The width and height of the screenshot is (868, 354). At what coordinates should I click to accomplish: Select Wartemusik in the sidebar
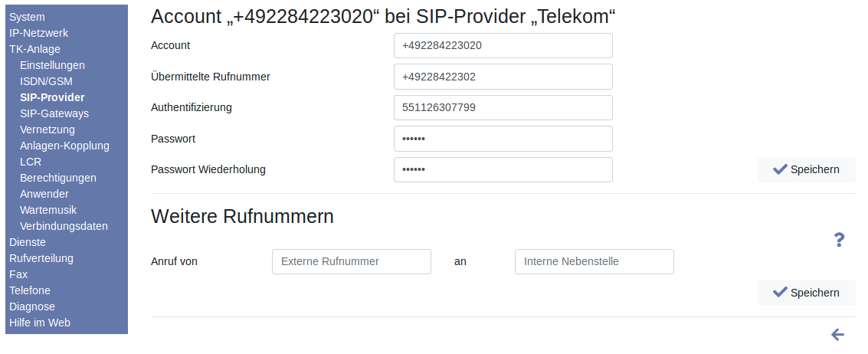point(48,210)
